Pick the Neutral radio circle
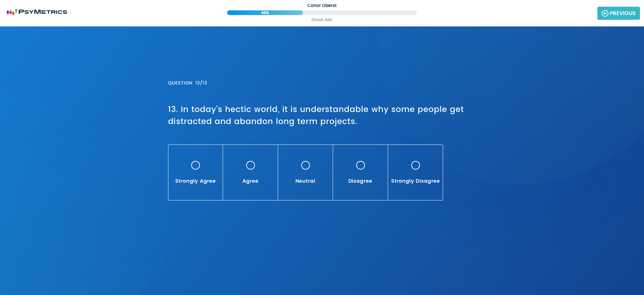The image size is (644, 295). tap(306, 165)
